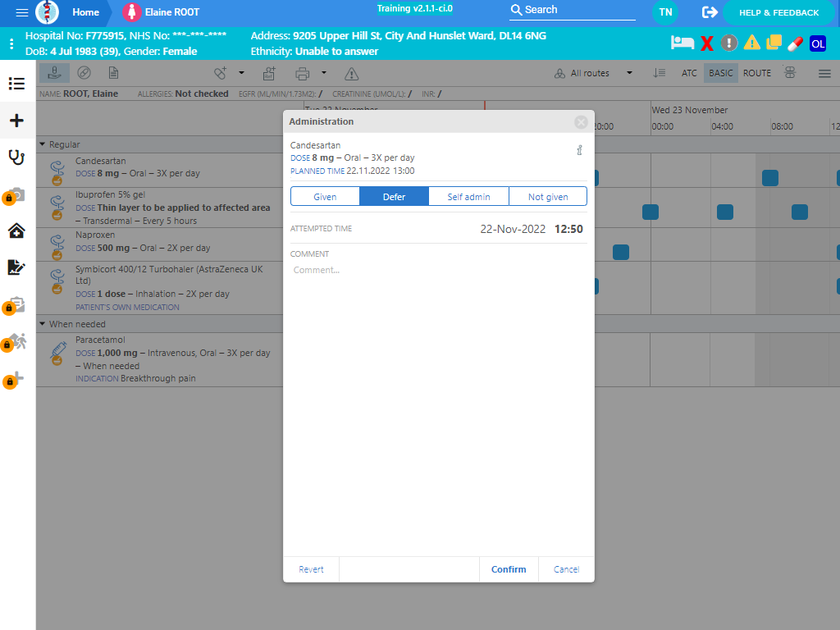Switch grouping to ROUTE
The height and width of the screenshot is (630, 840).
click(757, 73)
